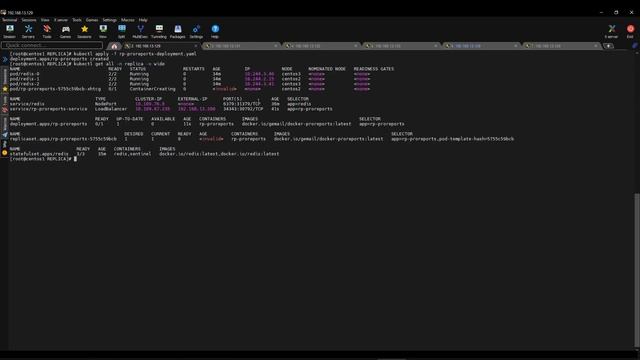Click statefulset.apps/redis row name
The width and height of the screenshot is (640, 360).
39,154
